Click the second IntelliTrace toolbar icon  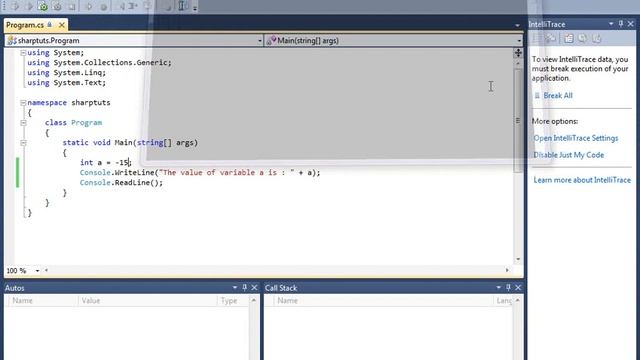point(551,39)
